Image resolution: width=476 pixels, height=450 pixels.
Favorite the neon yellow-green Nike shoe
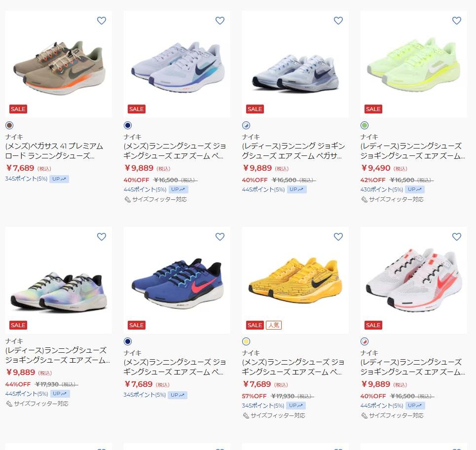click(x=457, y=21)
